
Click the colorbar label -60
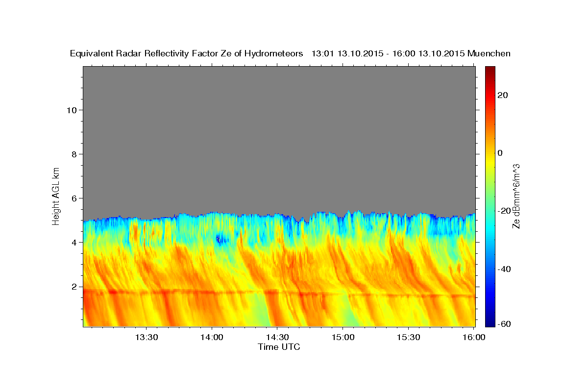(504, 324)
